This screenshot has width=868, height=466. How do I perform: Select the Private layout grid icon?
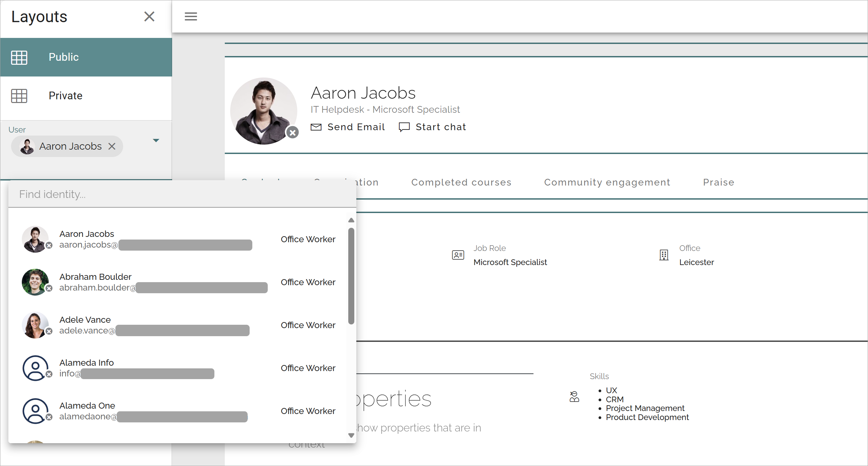coord(19,96)
